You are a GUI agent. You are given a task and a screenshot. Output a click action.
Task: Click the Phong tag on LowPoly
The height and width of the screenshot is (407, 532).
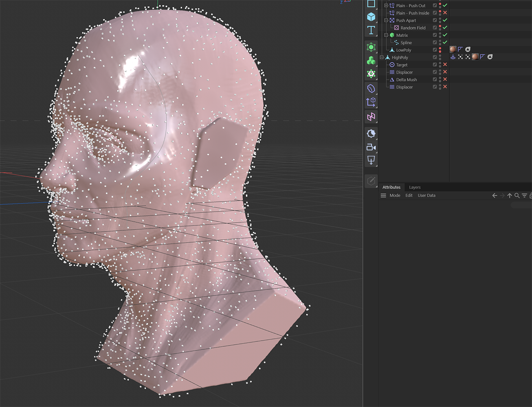point(460,49)
